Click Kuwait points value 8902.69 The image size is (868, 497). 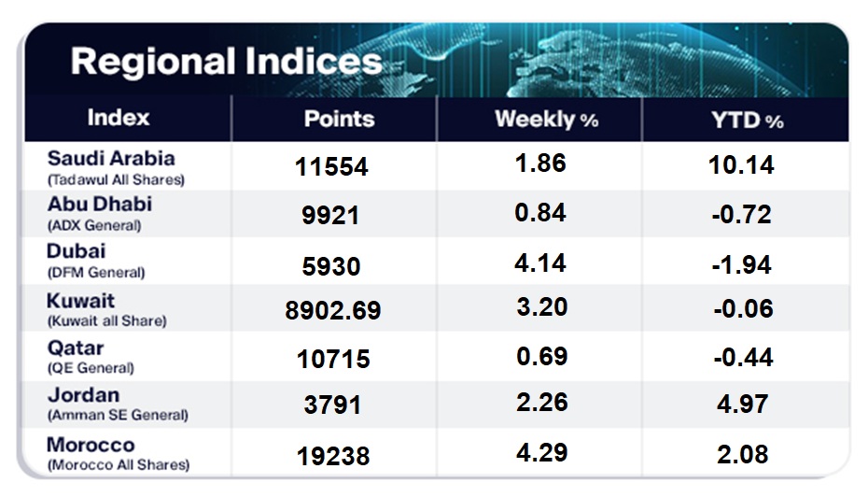[333, 310]
